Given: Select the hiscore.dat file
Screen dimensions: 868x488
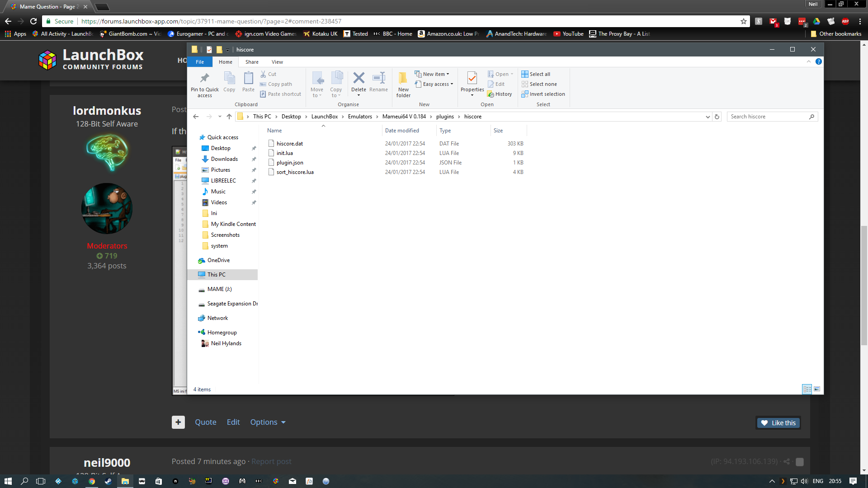Looking at the screenshot, I should [x=289, y=144].
